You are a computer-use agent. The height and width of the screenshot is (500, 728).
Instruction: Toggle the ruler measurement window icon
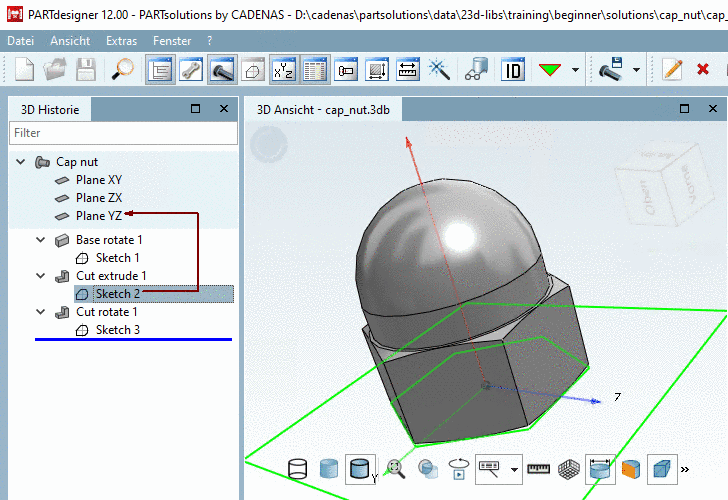(x=408, y=70)
